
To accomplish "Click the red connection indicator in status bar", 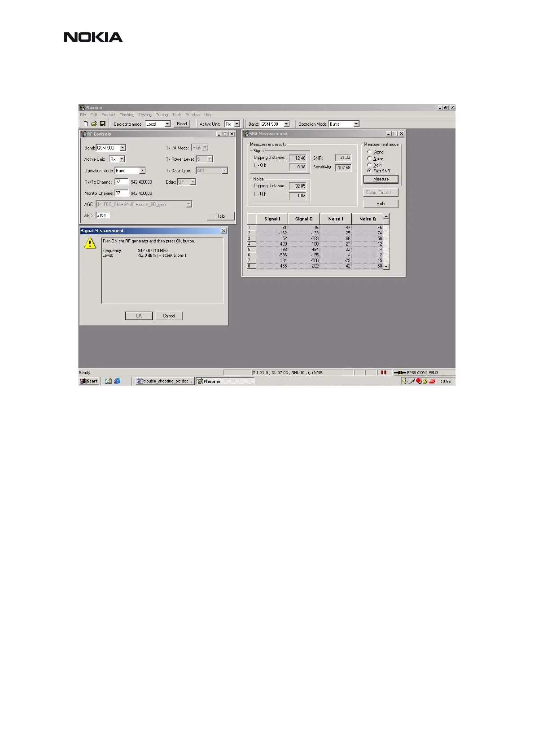I will [x=384, y=373].
